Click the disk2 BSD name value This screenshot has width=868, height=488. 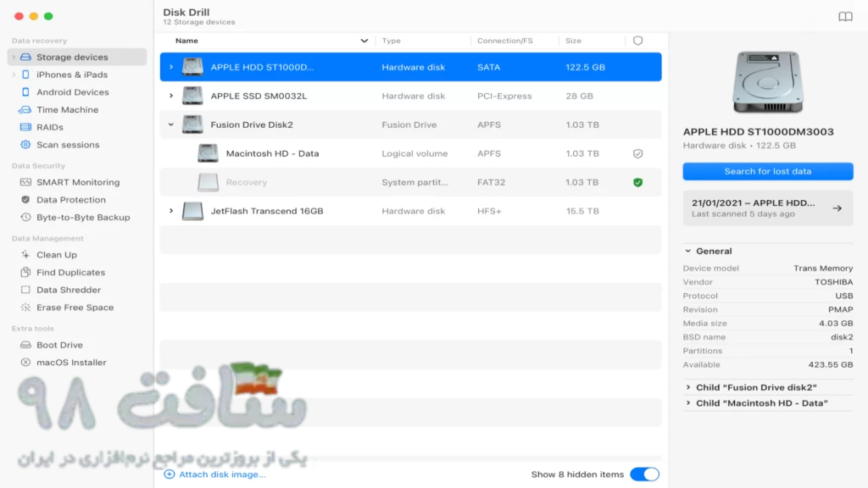tap(842, 337)
